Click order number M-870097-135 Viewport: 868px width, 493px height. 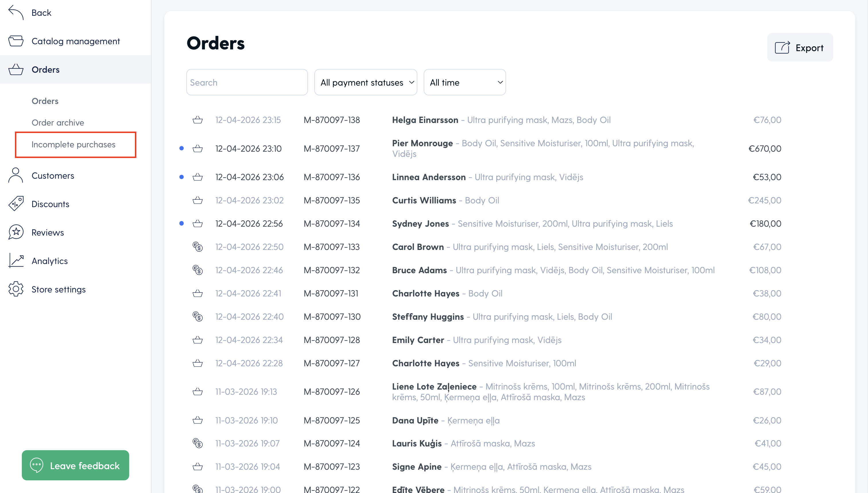pyautogui.click(x=332, y=200)
